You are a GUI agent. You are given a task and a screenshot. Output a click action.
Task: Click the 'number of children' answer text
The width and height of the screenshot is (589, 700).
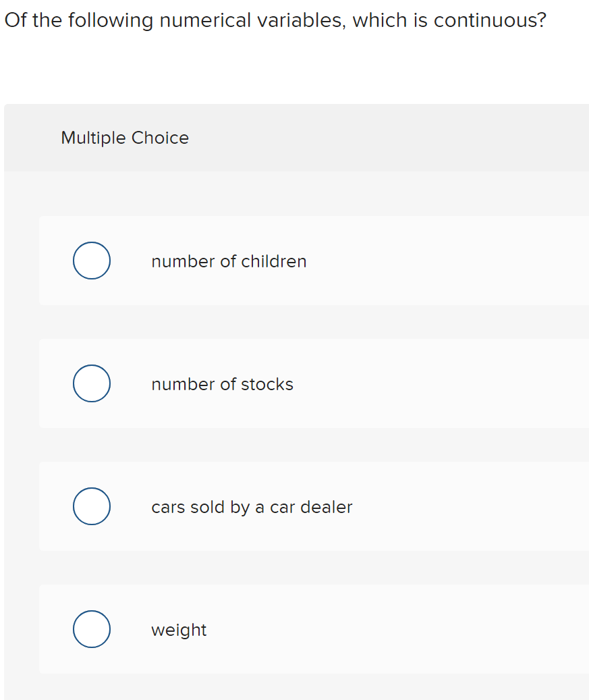229,261
